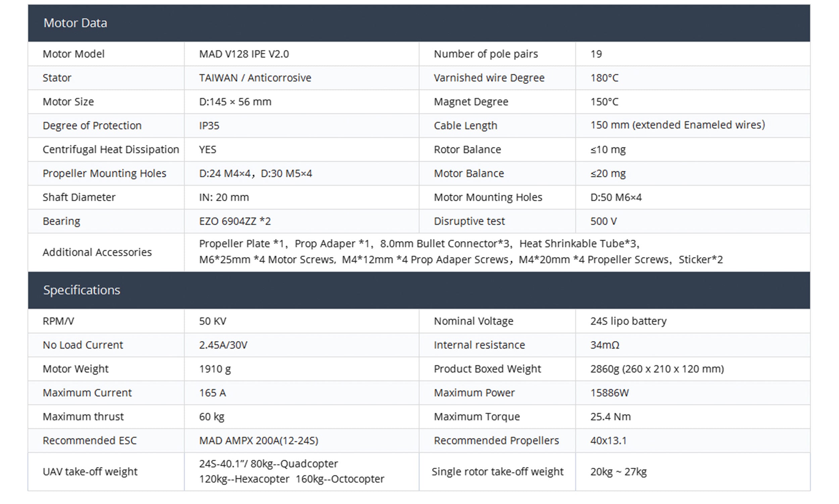Select the D:145 × 56 mm motor size
Viewport: 839px width, 504px height.
pyautogui.click(x=235, y=102)
